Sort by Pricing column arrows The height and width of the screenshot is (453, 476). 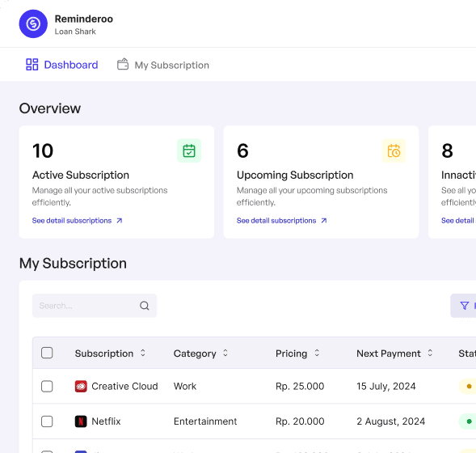[317, 353]
